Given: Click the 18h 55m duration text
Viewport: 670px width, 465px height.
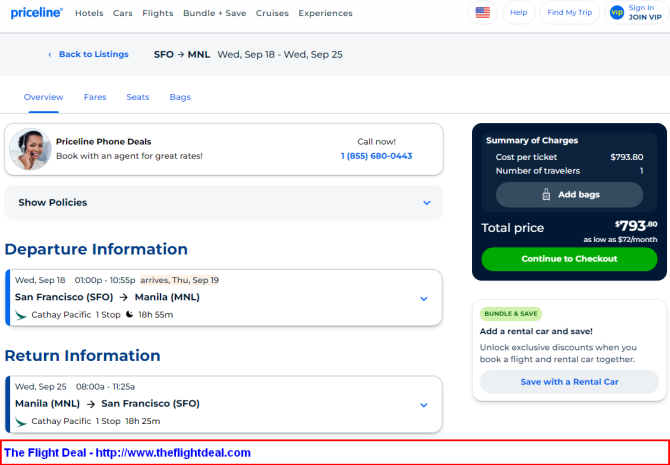Looking at the screenshot, I should [x=156, y=315].
